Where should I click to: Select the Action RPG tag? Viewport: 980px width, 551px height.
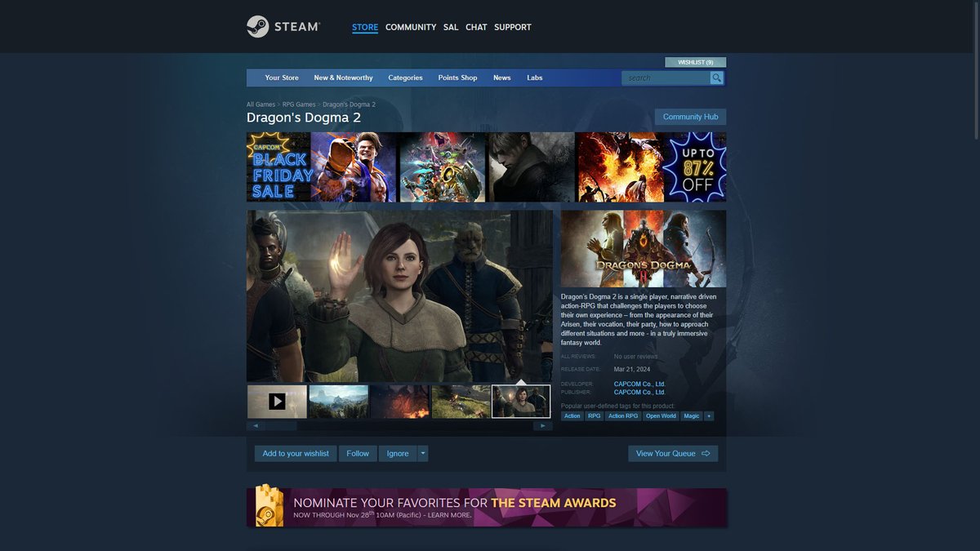pyautogui.click(x=623, y=415)
